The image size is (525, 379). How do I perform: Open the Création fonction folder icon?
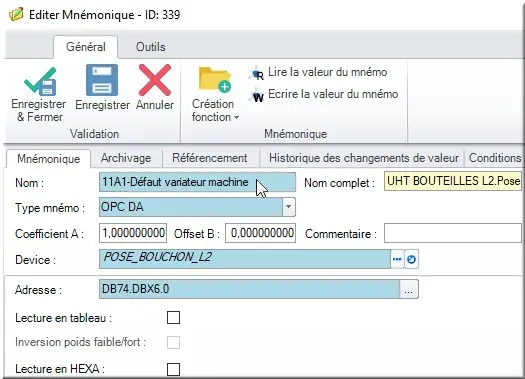coord(215,79)
